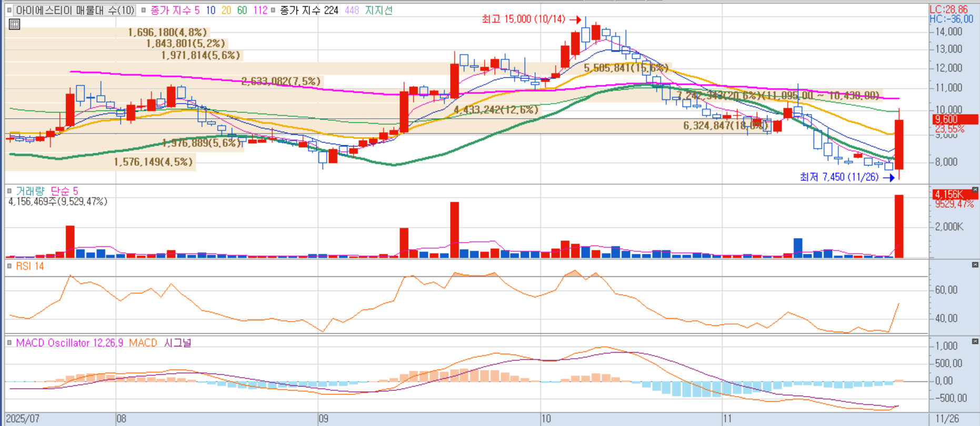Click the MACD Oscillator 12,26,9 label
Image resolution: width=980 pixels, height=426 pixels.
pyautogui.click(x=69, y=342)
